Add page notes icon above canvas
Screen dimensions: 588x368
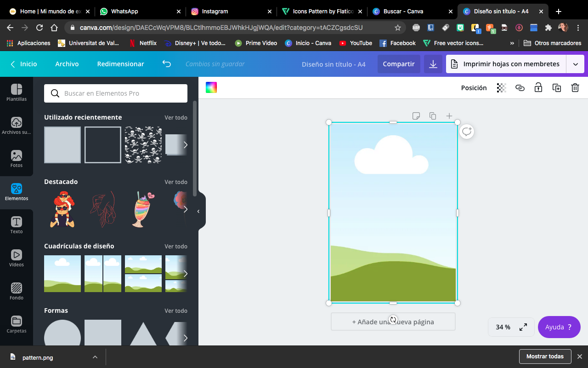[x=416, y=116]
